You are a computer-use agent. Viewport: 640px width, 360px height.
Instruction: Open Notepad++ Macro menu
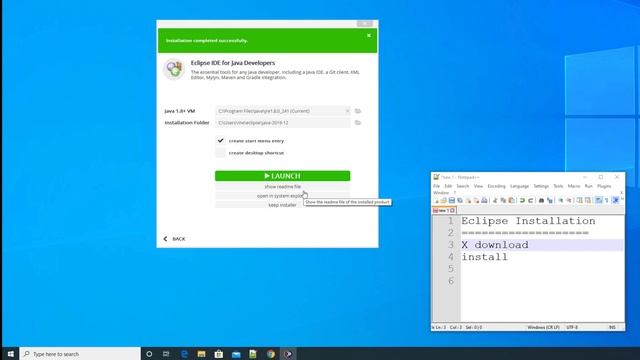[573, 186]
